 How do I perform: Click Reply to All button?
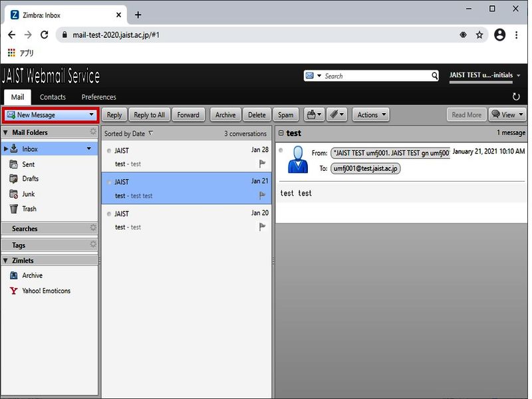coord(149,115)
